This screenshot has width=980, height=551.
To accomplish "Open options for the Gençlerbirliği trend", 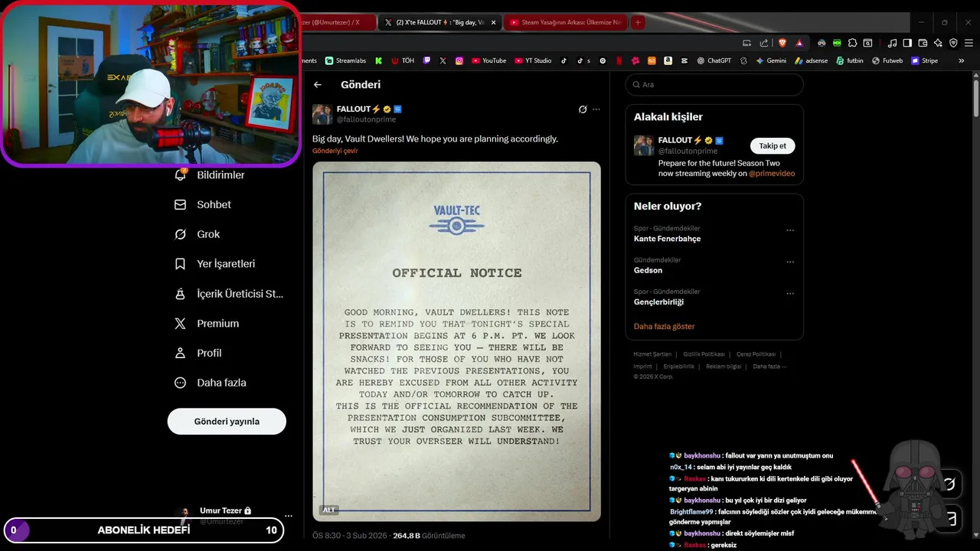I will point(790,293).
